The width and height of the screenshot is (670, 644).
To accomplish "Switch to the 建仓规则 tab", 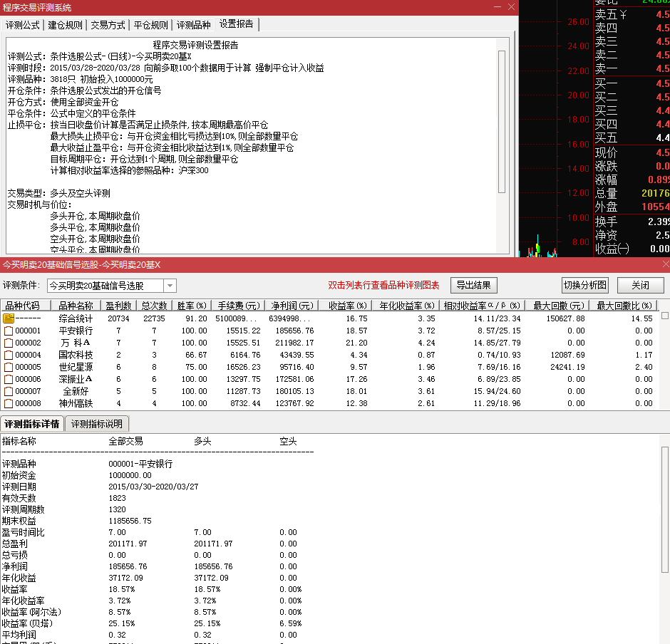I will [x=65, y=25].
